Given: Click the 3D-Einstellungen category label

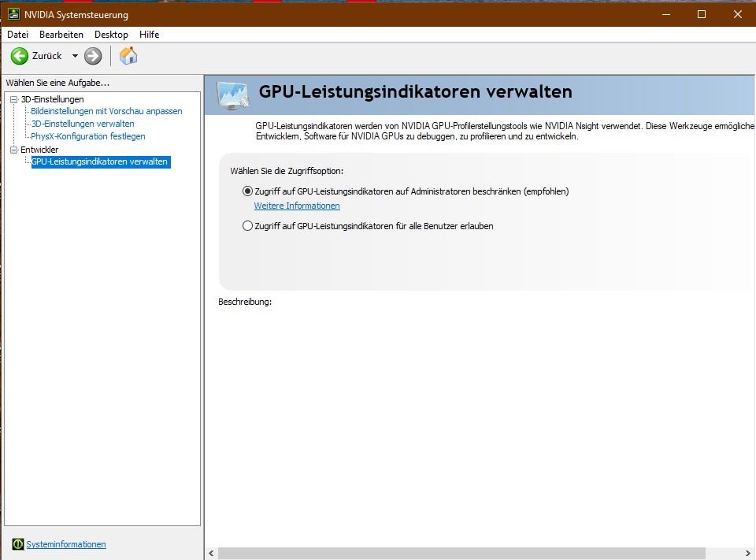Looking at the screenshot, I should pos(53,99).
